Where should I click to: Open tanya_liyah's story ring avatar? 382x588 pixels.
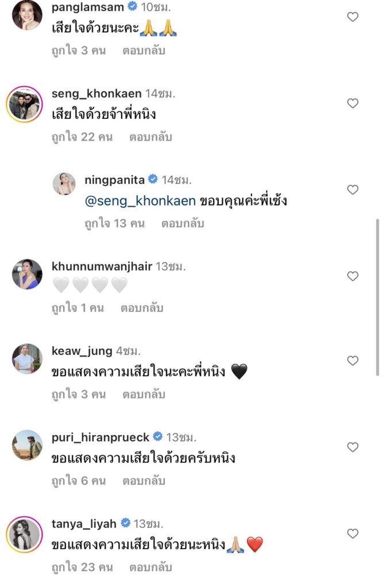(24, 535)
